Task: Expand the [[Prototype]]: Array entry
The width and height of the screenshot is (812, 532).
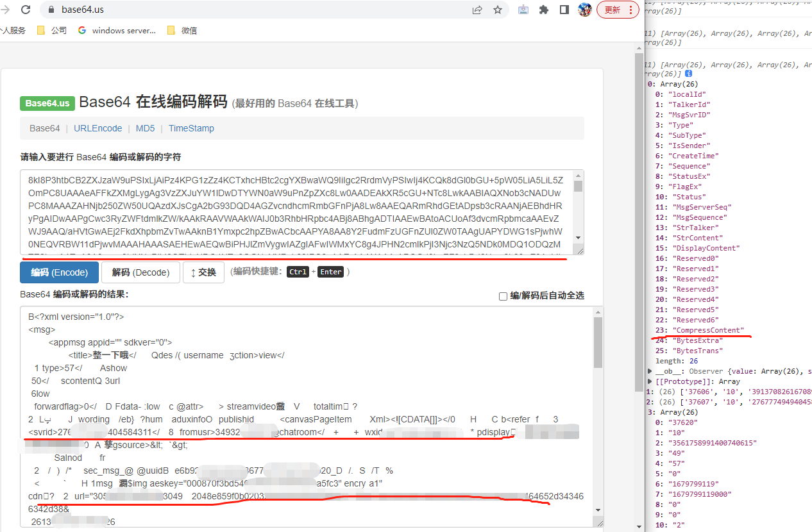Action: coord(649,381)
